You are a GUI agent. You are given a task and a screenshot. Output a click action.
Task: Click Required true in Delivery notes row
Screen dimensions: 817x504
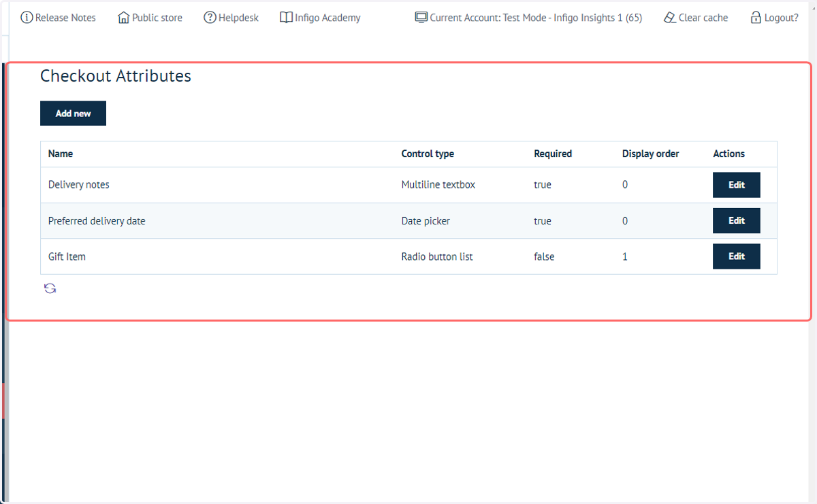point(543,185)
